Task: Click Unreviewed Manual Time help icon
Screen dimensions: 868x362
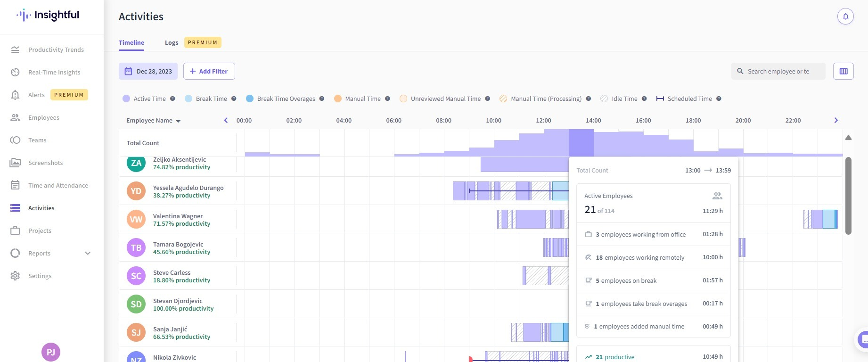Action: coord(488,99)
